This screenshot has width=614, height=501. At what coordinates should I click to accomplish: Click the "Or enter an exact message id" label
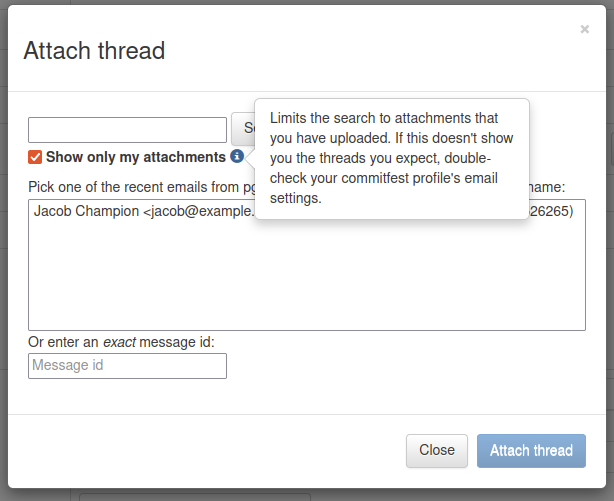[x=121, y=342]
